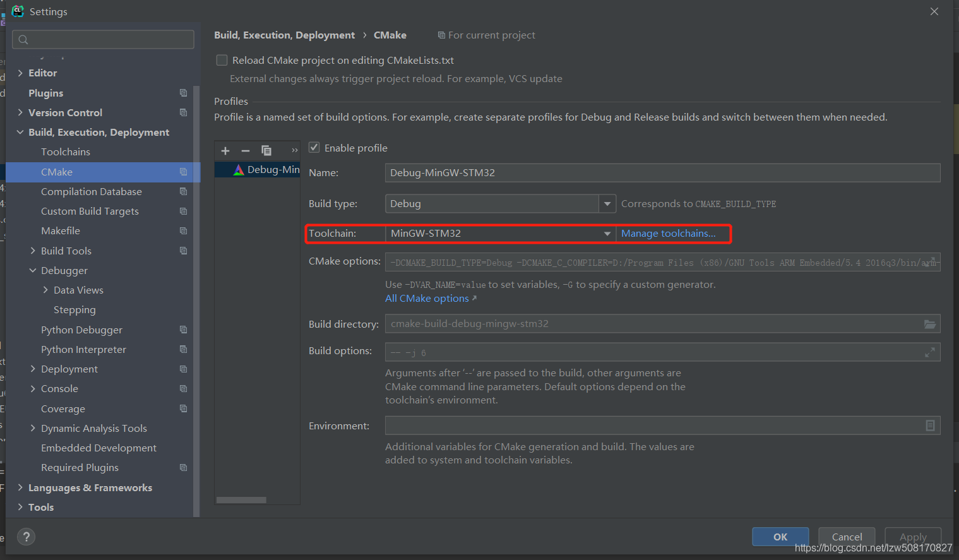The image size is (959, 560).
Task: Click the CLion Settings window icon
Action: [18, 11]
